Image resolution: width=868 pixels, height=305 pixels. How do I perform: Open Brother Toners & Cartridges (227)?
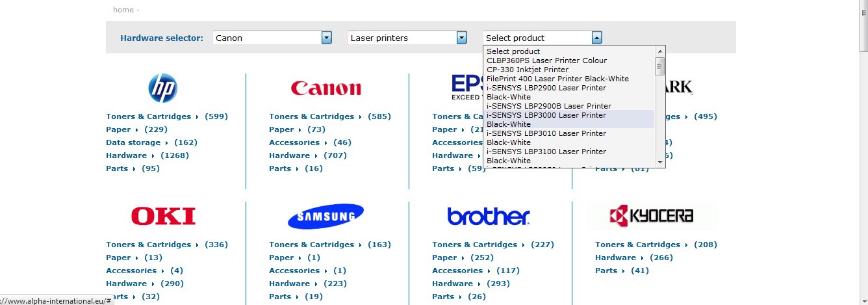click(493, 245)
